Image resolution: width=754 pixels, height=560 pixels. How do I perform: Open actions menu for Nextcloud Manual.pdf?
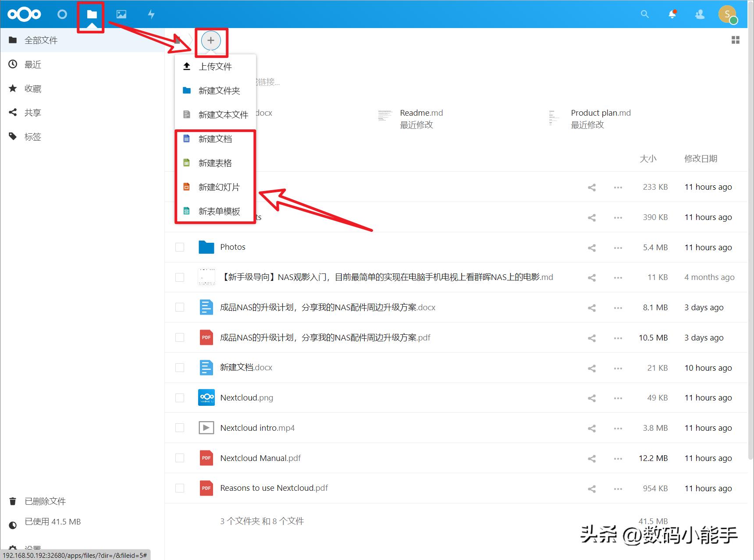[x=618, y=458]
